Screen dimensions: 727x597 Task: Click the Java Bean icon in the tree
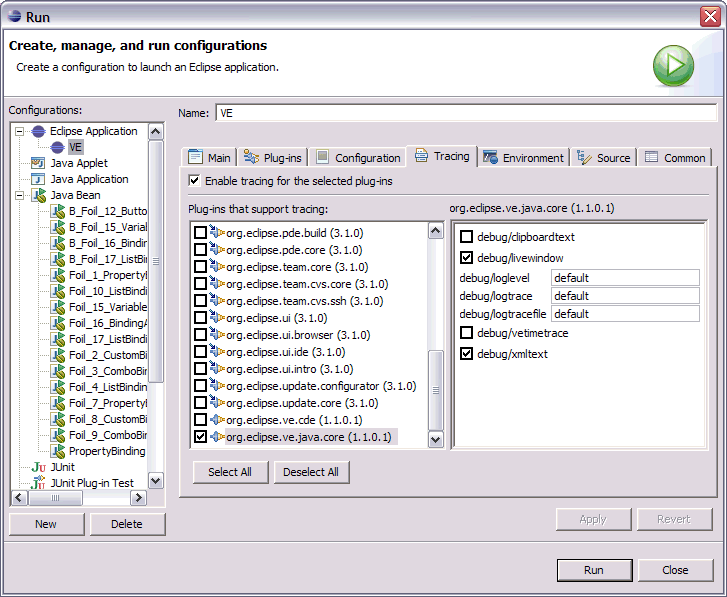pyautogui.click(x=38, y=195)
